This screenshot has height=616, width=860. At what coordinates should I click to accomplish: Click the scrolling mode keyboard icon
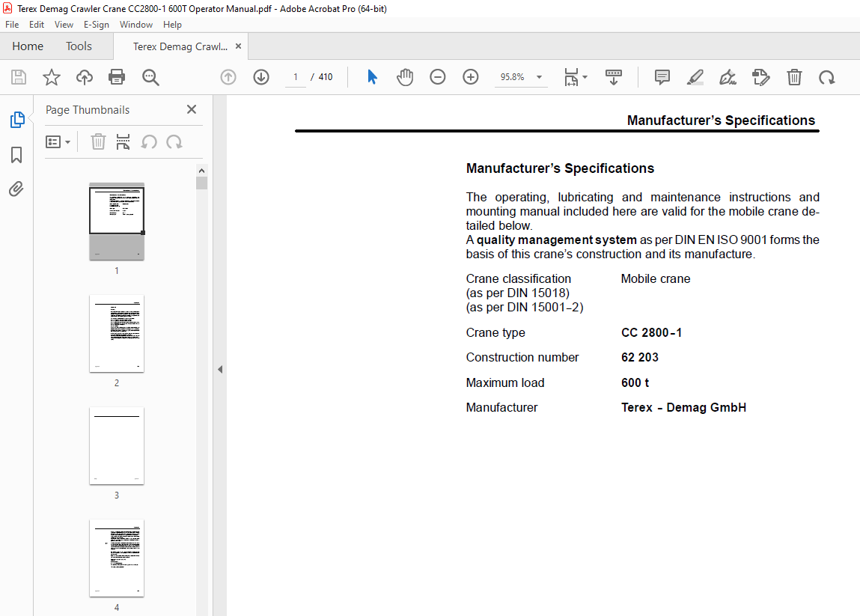point(613,77)
